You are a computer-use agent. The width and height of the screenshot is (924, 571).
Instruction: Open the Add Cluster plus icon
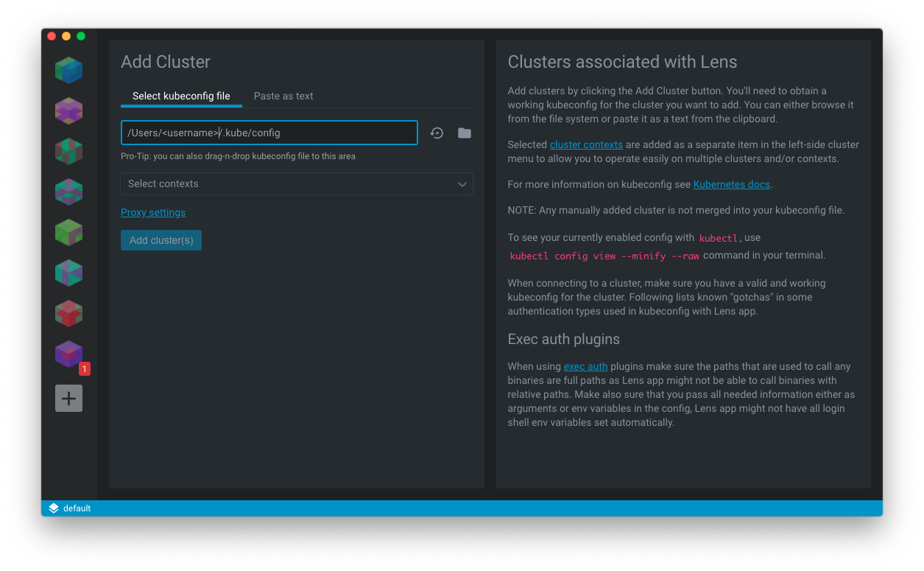click(68, 398)
